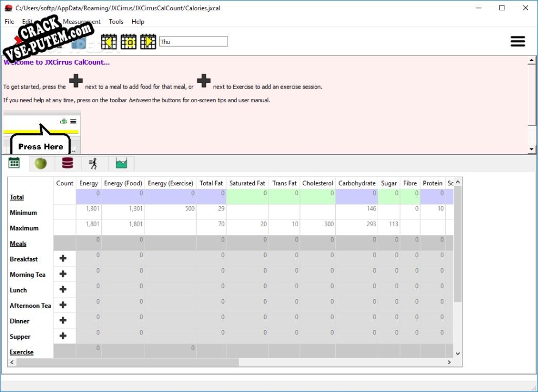Click the Total row header link

[x=17, y=197]
